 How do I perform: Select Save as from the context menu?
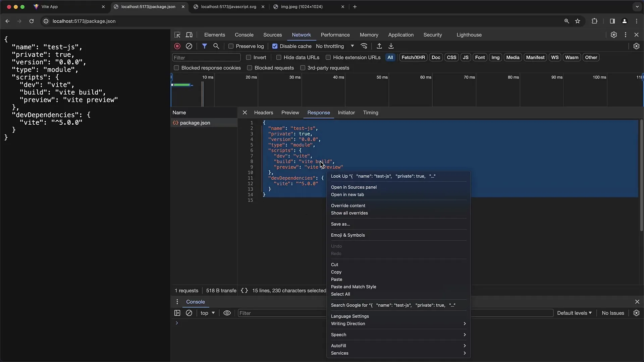tap(340, 224)
